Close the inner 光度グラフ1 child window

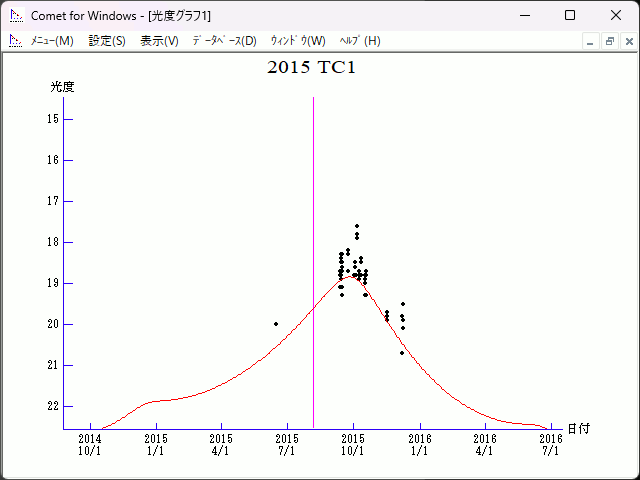click(x=629, y=41)
